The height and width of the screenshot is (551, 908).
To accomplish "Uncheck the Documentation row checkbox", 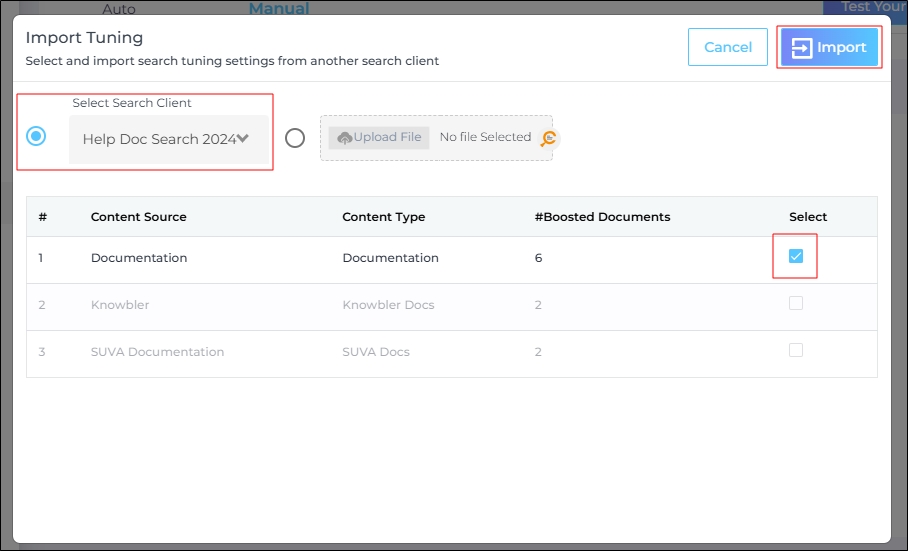I will coord(796,257).
